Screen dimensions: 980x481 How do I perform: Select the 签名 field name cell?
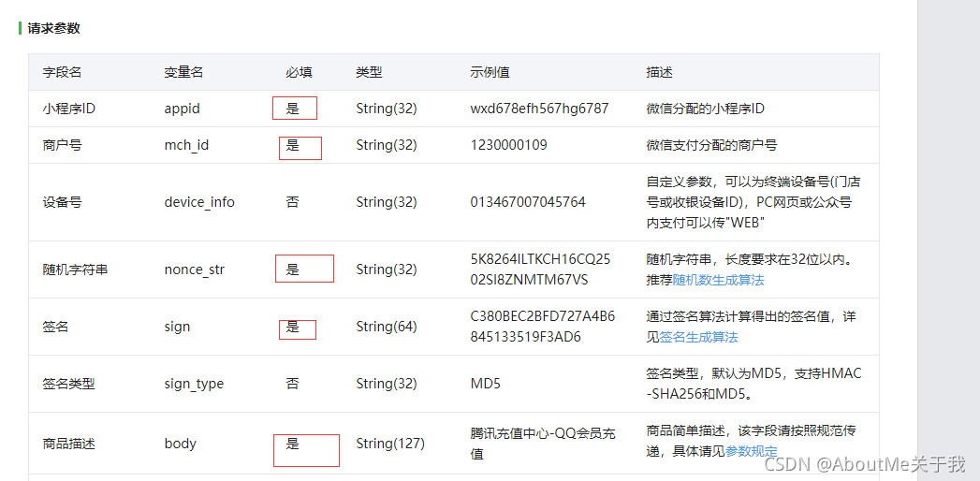tap(55, 327)
